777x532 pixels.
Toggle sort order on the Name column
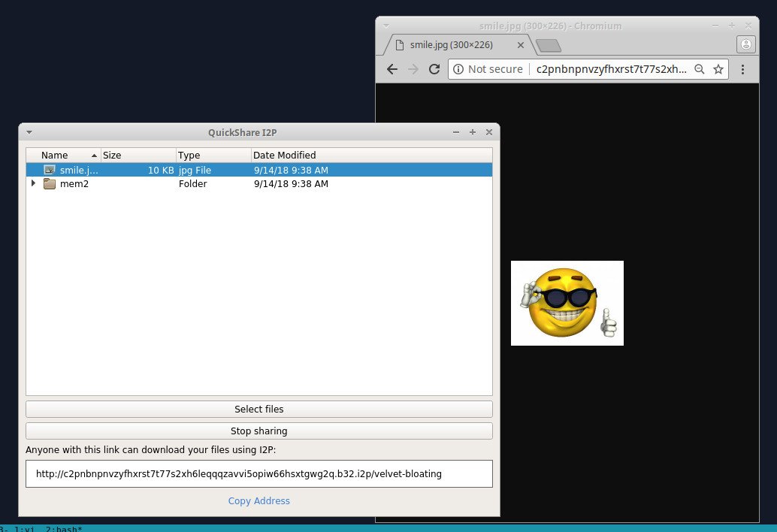[x=53, y=155]
